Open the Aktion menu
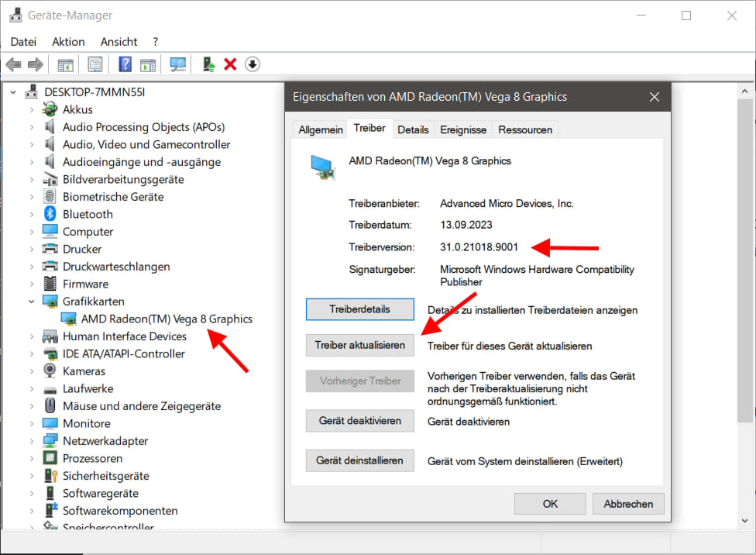 (68, 42)
